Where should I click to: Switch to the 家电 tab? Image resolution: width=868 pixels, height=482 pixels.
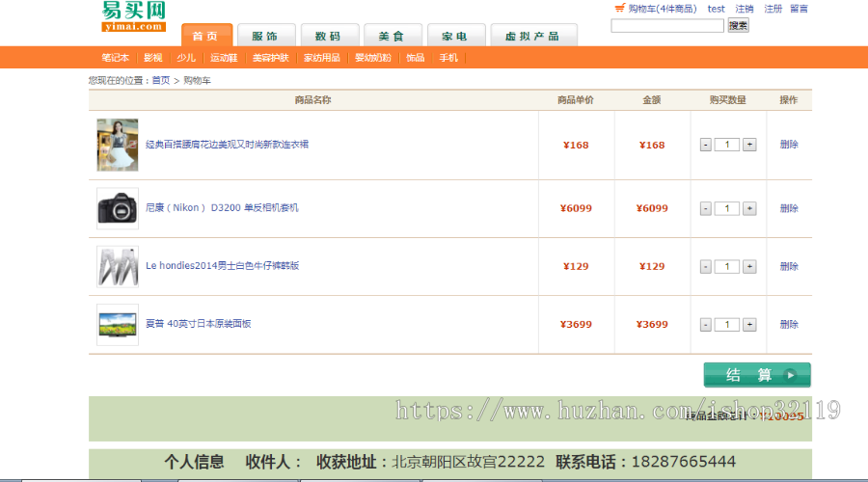click(x=456, y=36)
